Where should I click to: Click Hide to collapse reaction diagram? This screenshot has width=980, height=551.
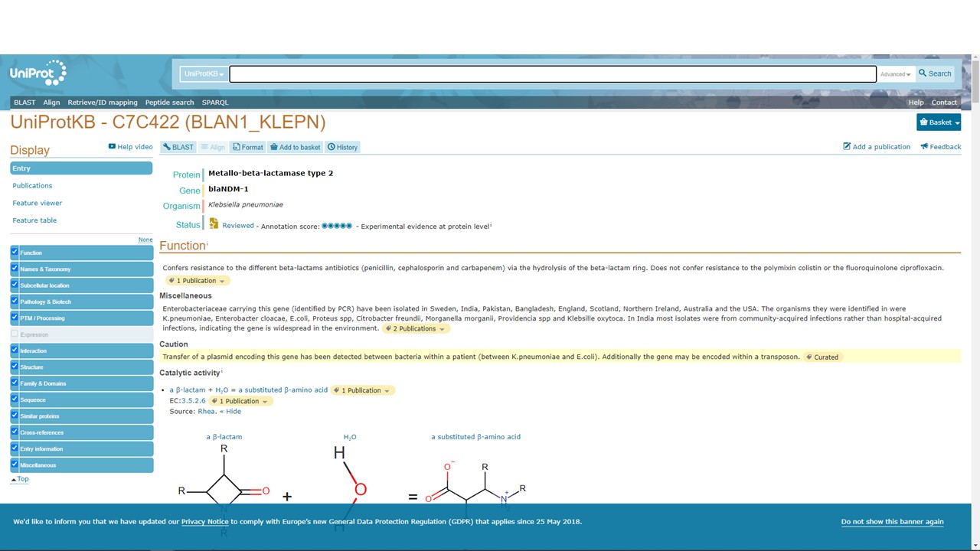(230, 412)
